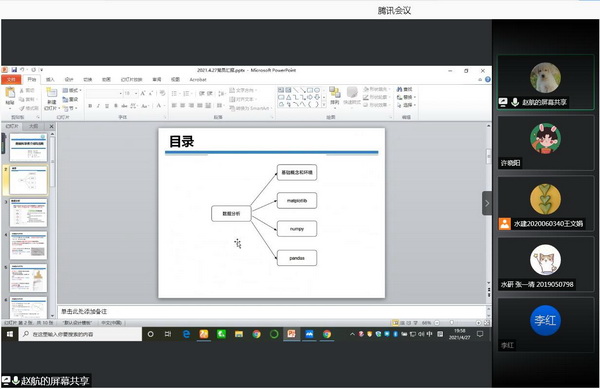Click the Find binoculars icon in the editing group

(x=399, y=89)
